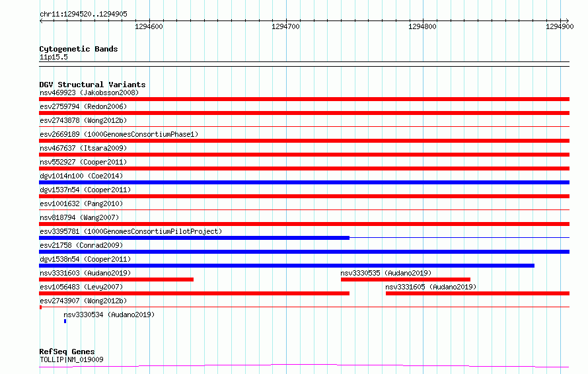588x374 pixels.
Task: Click the nsv3331605 (Audano2019) label
Action: 431,287
